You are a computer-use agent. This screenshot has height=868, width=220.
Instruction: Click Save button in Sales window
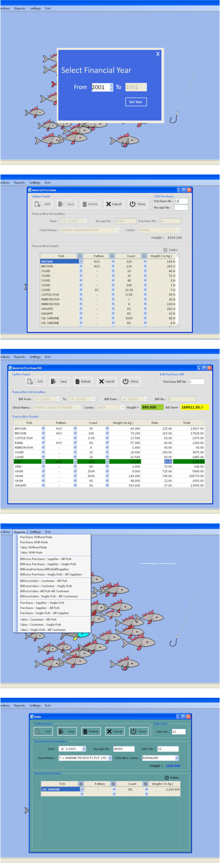pyautogui.click(x=67, y=732)
